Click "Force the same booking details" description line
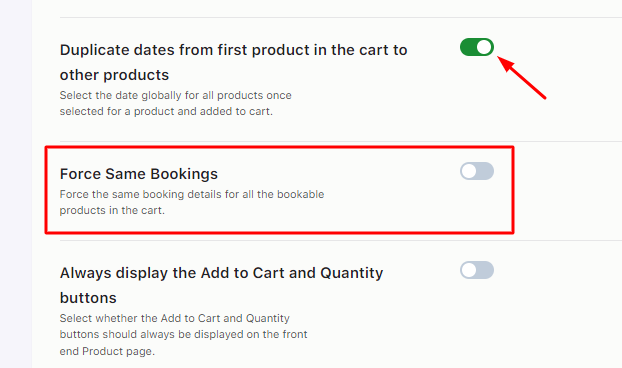Screen dimensions: 622x368 (x=192, y=194)
